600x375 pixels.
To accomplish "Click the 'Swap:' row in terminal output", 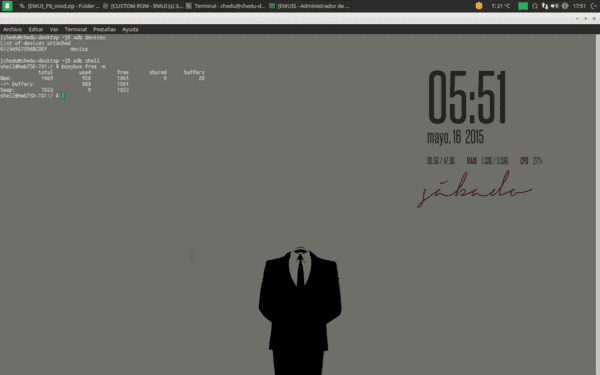I will pos(64,90).
